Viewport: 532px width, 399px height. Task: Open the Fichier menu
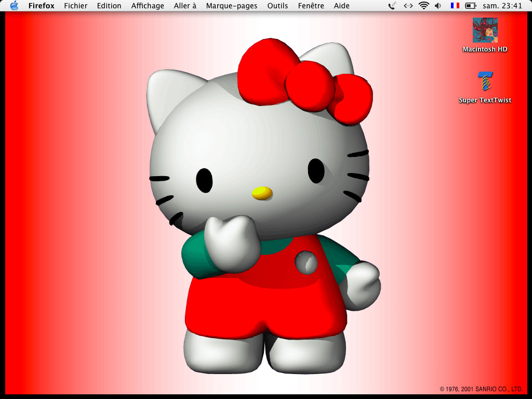tap(76, 6)
